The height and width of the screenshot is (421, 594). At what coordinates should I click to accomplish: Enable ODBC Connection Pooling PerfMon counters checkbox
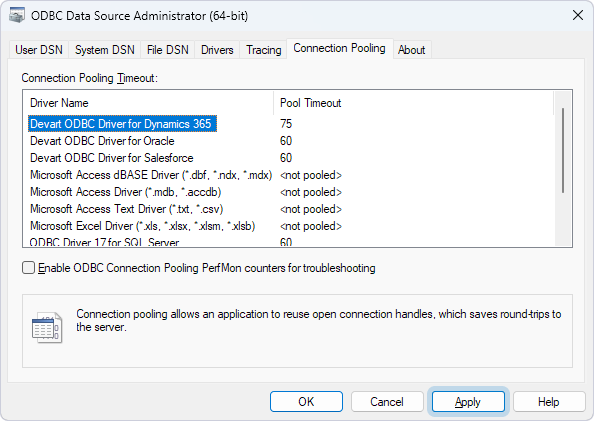point(28,268)
